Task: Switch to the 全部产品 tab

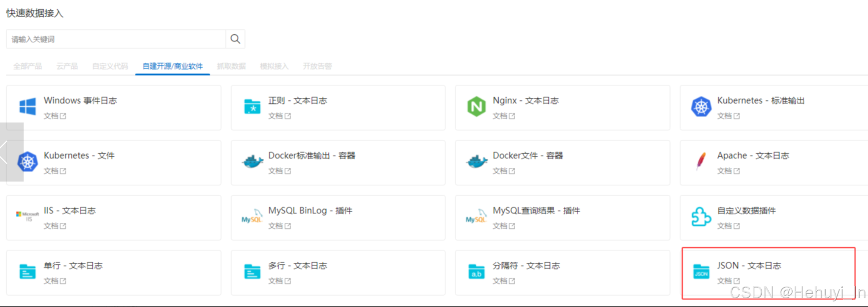Action: tap(28, 66)
